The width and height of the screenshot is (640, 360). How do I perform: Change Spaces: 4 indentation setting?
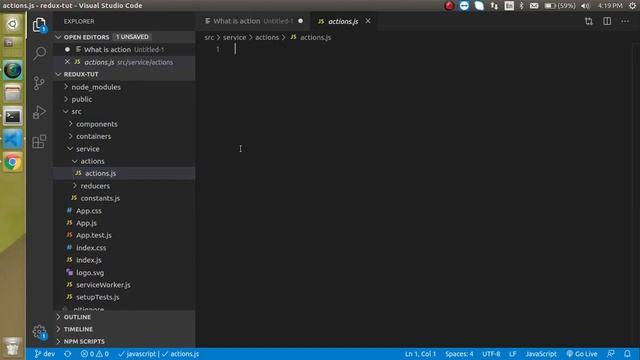tap(459, 354)
